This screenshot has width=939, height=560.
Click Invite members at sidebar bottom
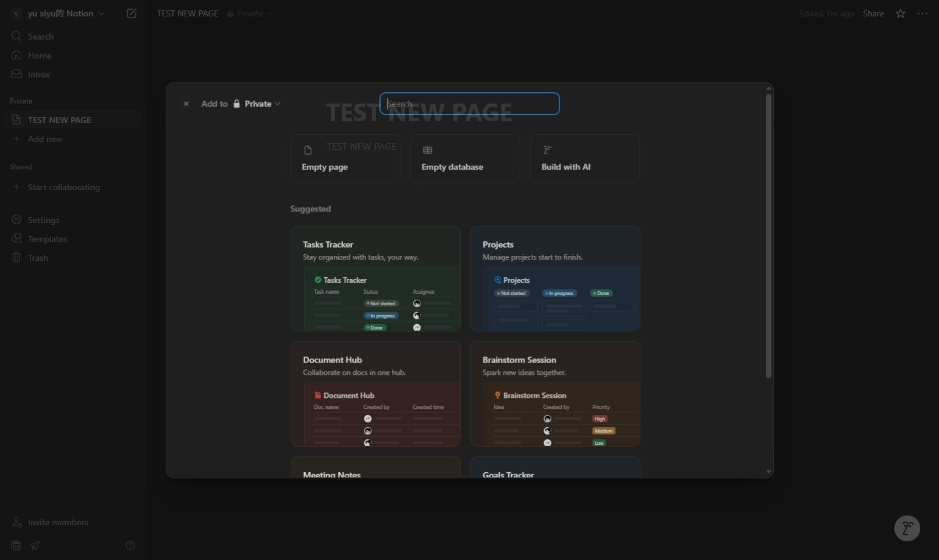pyautogui.click(x=73, y=522)
